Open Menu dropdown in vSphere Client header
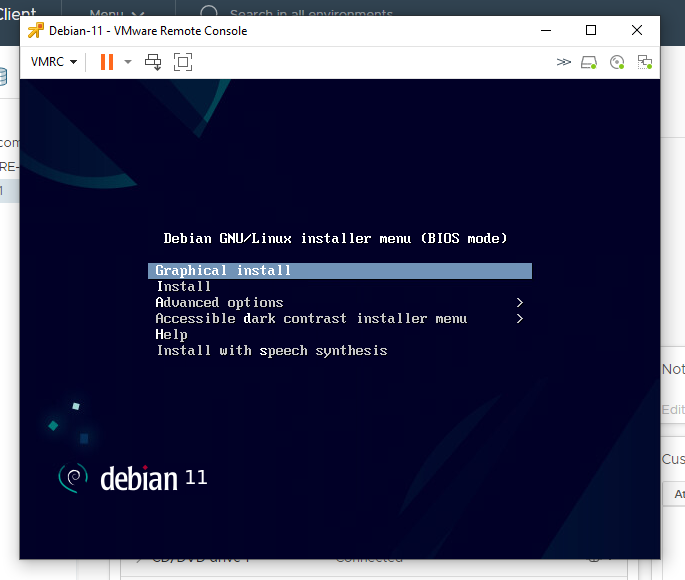The image size is (685, 580). coord(117,13)
